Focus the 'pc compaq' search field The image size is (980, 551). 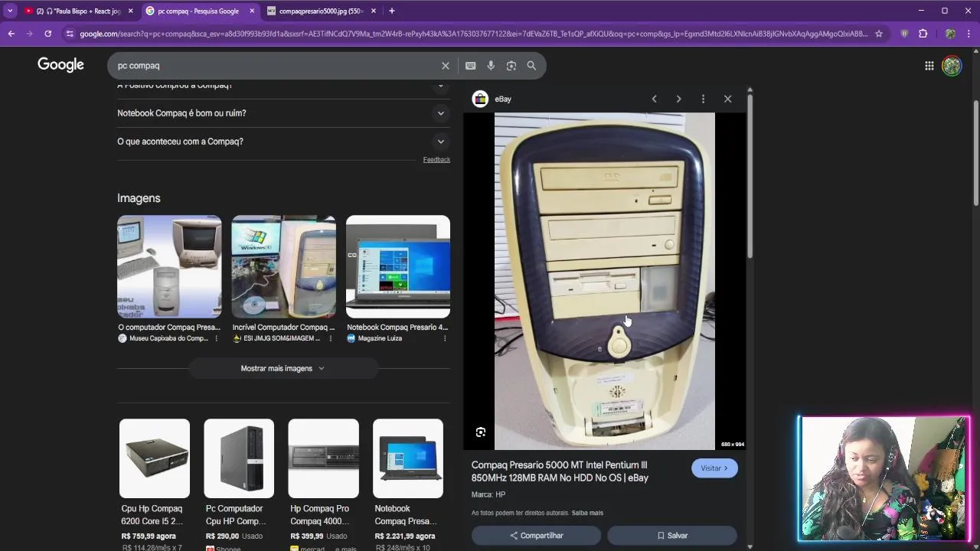tap(276, 66)
